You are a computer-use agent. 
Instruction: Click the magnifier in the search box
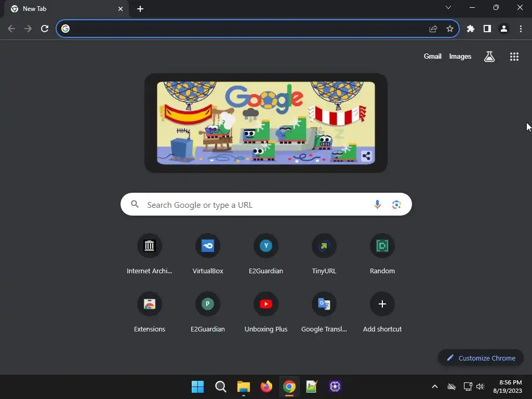(x=135, y=204)
